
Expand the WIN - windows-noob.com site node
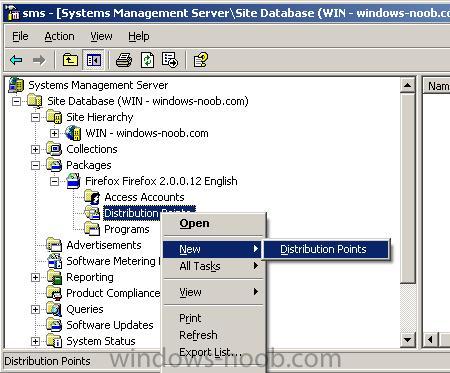coord(54,133)
